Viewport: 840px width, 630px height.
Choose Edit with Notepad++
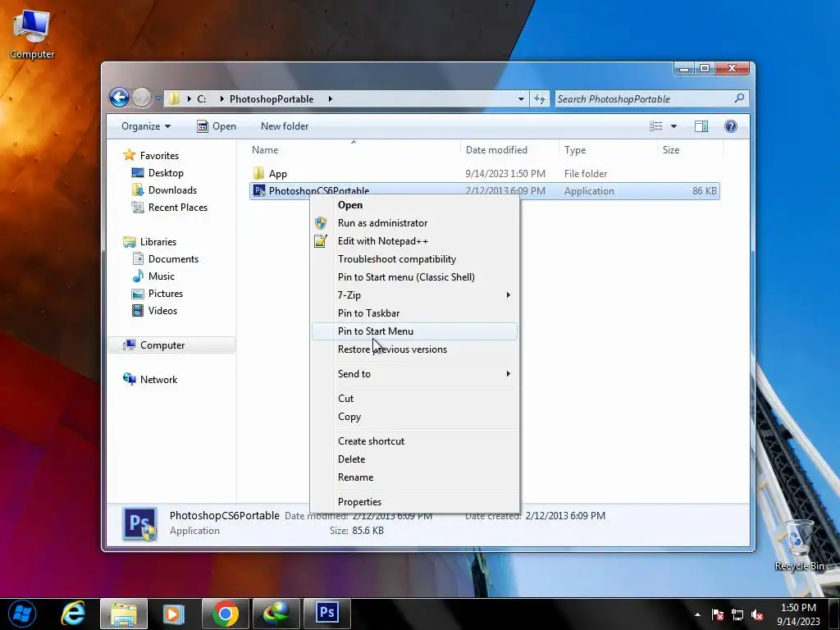414,241
